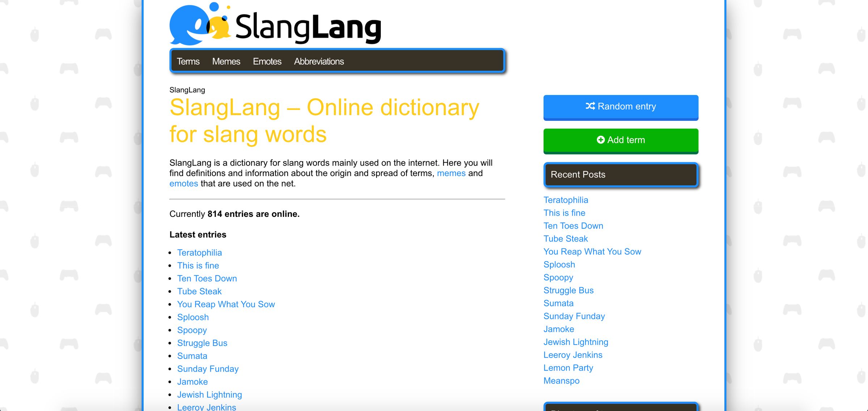This screenshot has height=411, width=868.
Task: Click the Leeroy Jenkins recent post link
Action: [x=573, y=354]
